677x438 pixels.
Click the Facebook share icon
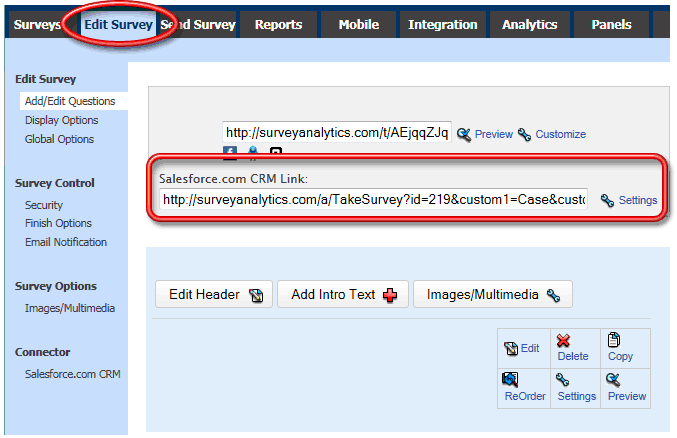pyautogui.click(x=230, y=153)
